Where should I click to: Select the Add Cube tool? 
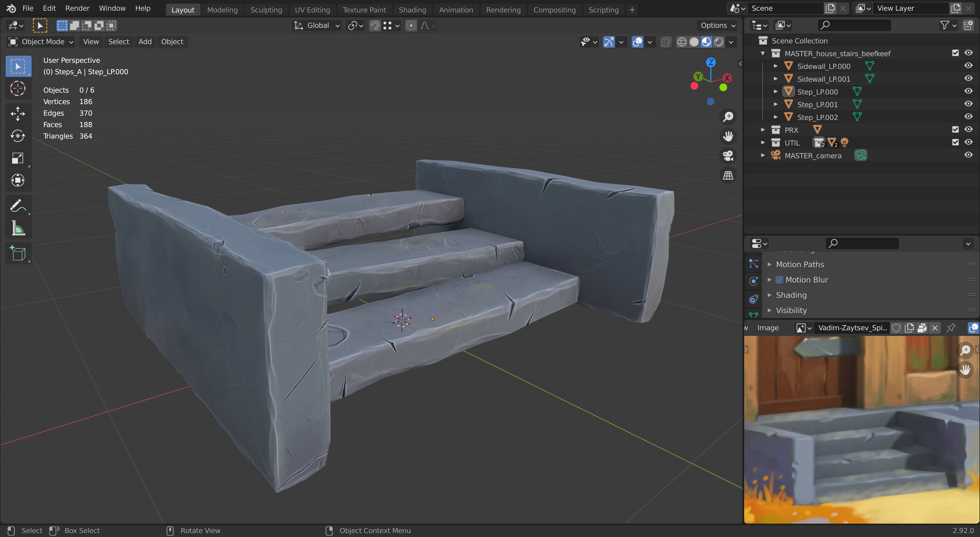pos(18,253)
